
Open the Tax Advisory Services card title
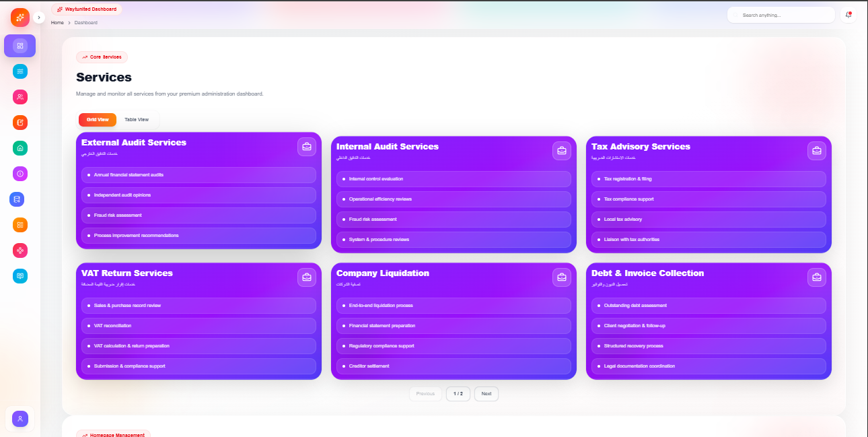coord(641,147)
